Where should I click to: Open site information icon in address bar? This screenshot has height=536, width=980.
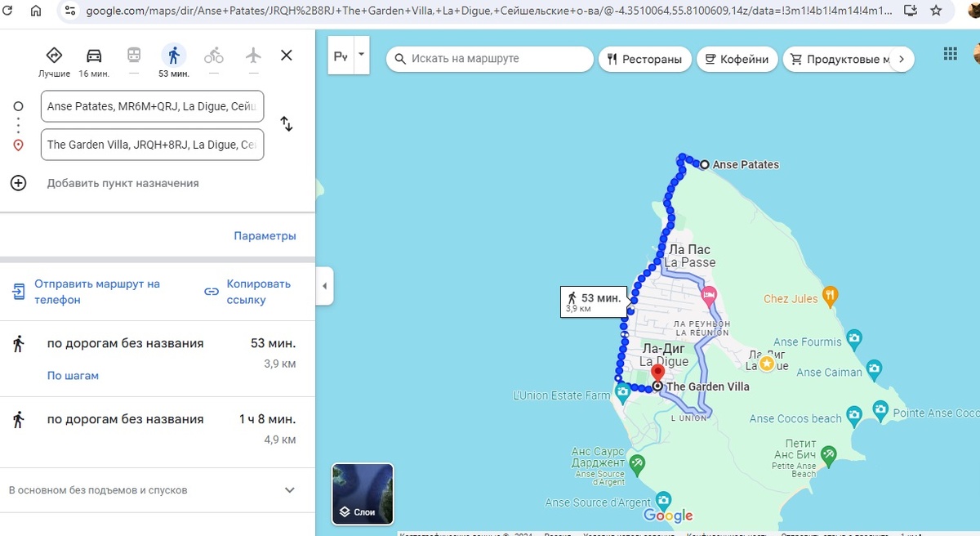click(x=69, y=11)
